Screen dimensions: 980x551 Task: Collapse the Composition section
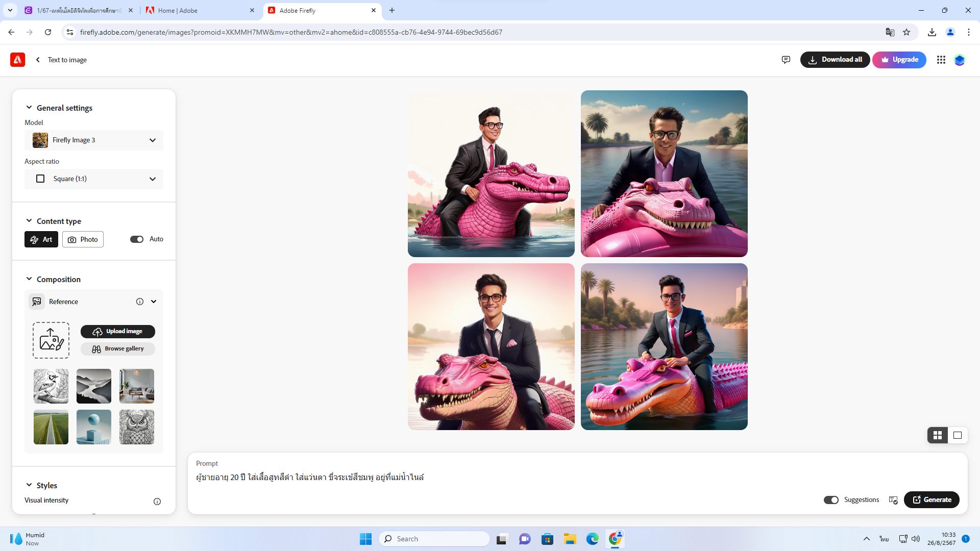coord(29,279)
